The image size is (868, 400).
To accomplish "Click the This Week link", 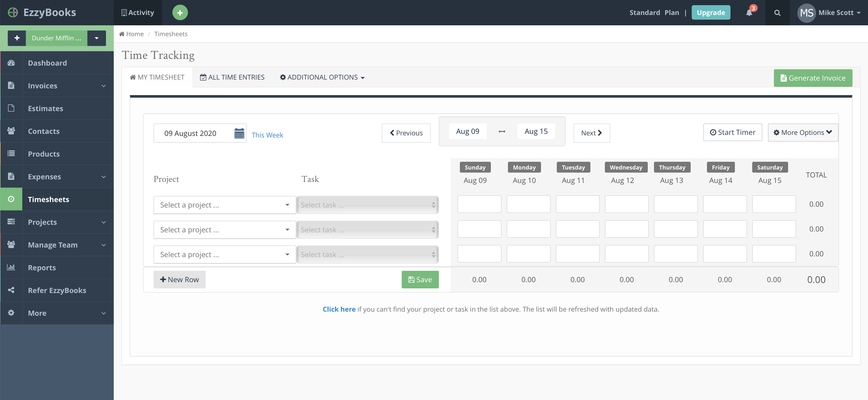I will pos(267,135).
